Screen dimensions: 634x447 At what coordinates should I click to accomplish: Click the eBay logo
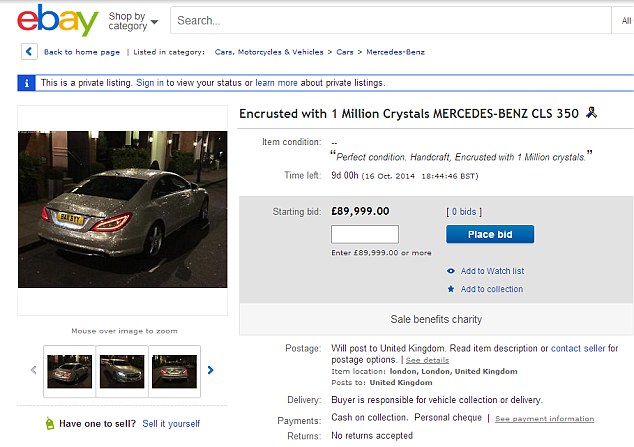(58, 20)
